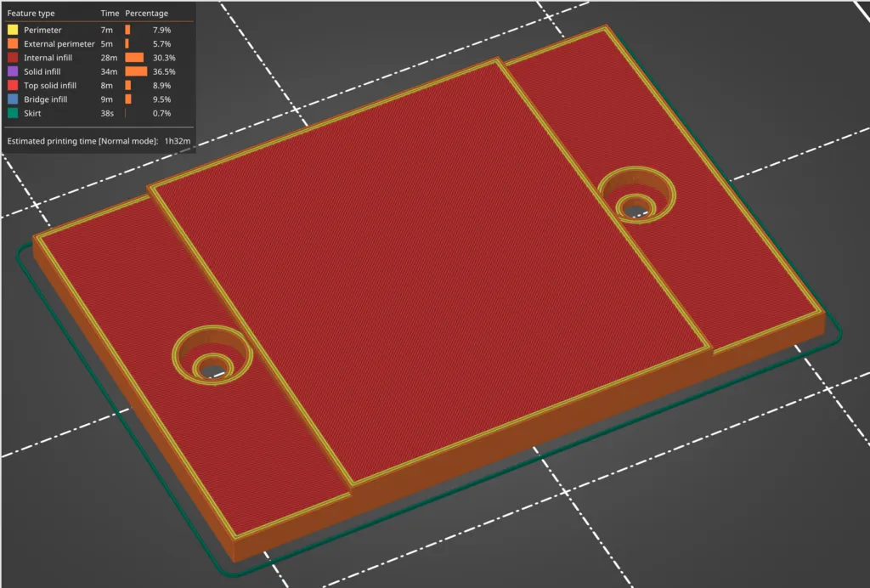The height and width of the screenshot is (588, 870).
Task: Click the blue Bridge infill swatch
Action: coord(13,99)
